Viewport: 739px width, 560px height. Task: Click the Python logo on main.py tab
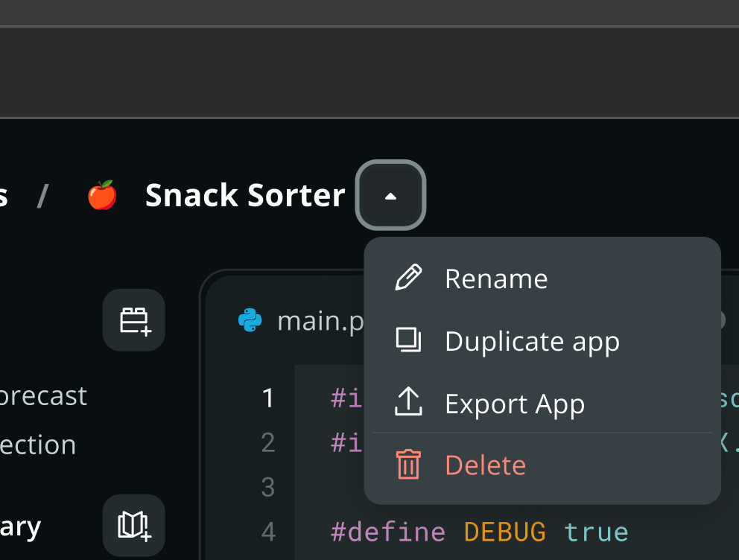click(x=250, y=321)
